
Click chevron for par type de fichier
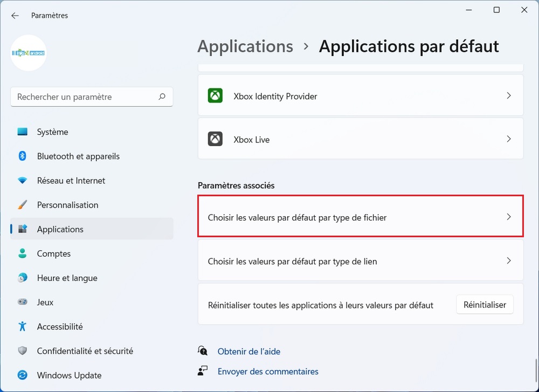[509, 217]
